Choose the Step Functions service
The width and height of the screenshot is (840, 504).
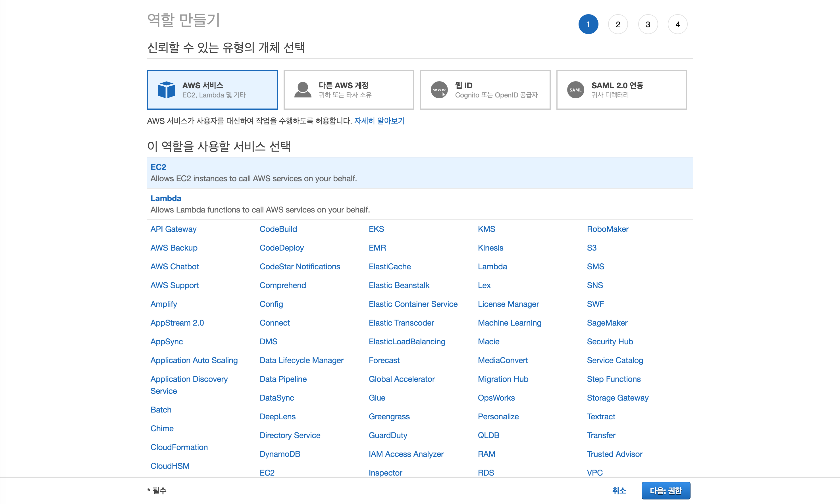(614, 379)
